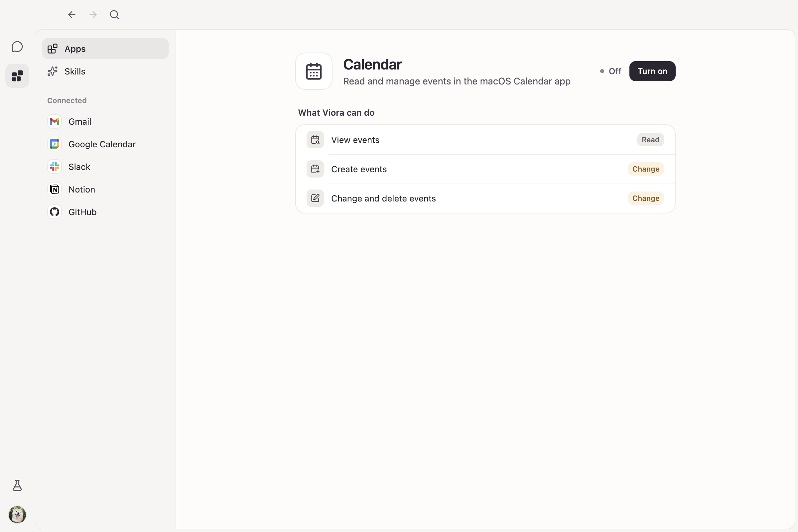Screen dimensions: 798x532
Task: Open the Google Calendar connected app
Action: pyautogui.click(x=105, y=144)
